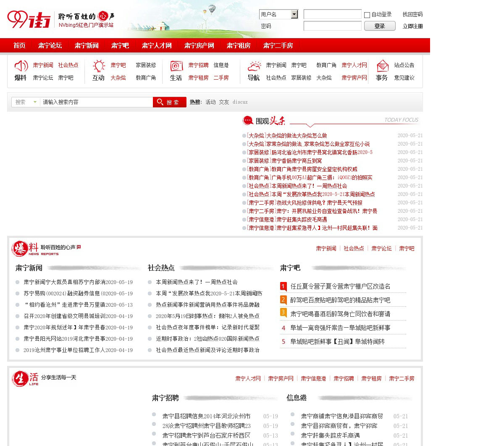This screenshot has width=504, height=446.
Task: Click rank 1 badge in 肃宁吧 list
Action: pyautogui.click(x=283, y=287)
